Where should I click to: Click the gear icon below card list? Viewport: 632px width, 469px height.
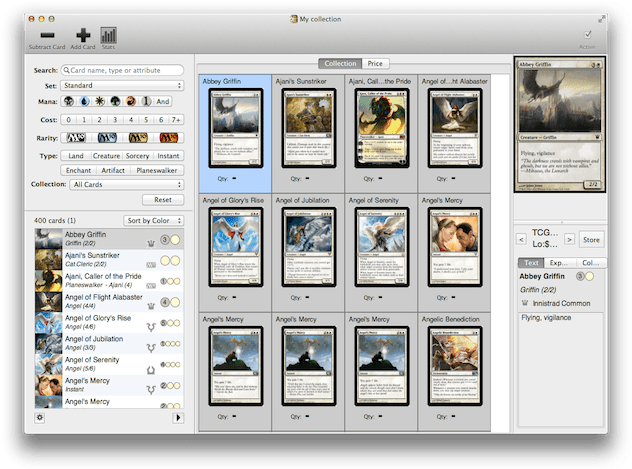pyautogui.click(x=40, y=418)
